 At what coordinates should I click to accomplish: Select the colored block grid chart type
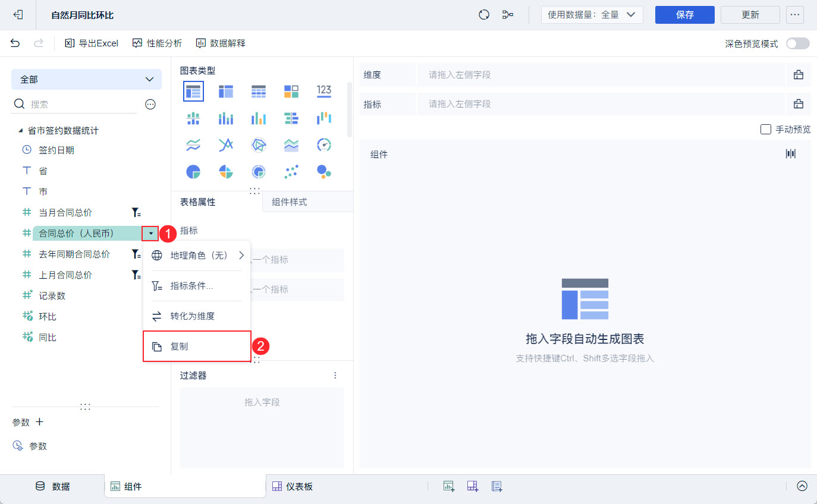tap(291, 91)
